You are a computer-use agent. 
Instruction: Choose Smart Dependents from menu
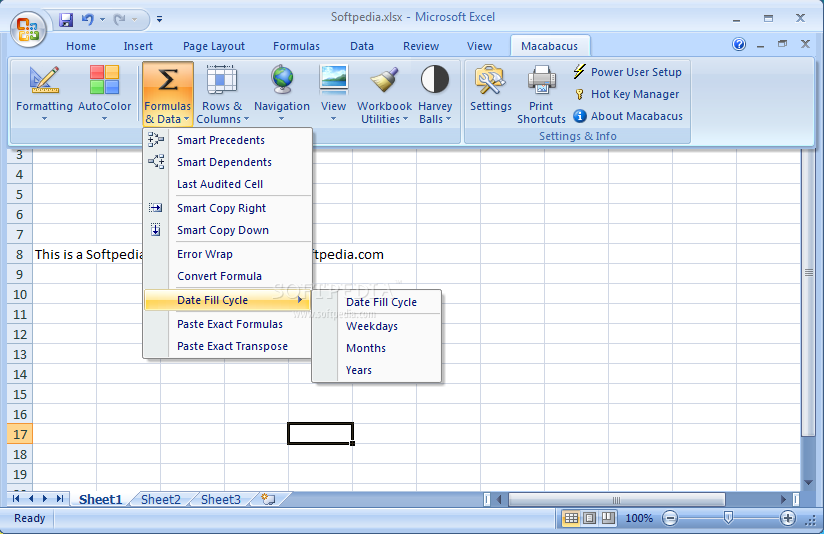click(228, 162)
